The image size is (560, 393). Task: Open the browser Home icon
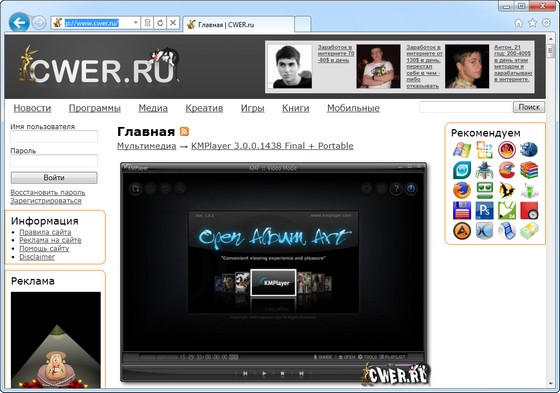pos(519,23)
